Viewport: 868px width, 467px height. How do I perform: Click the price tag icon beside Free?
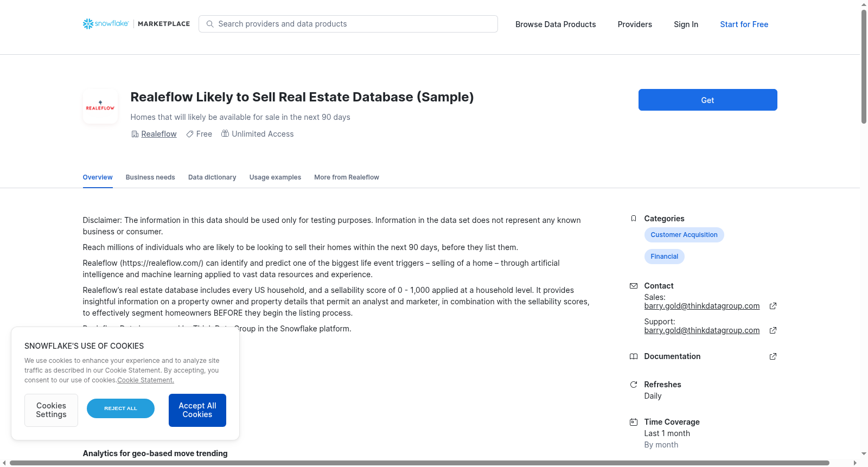click(x=190, y=134)
